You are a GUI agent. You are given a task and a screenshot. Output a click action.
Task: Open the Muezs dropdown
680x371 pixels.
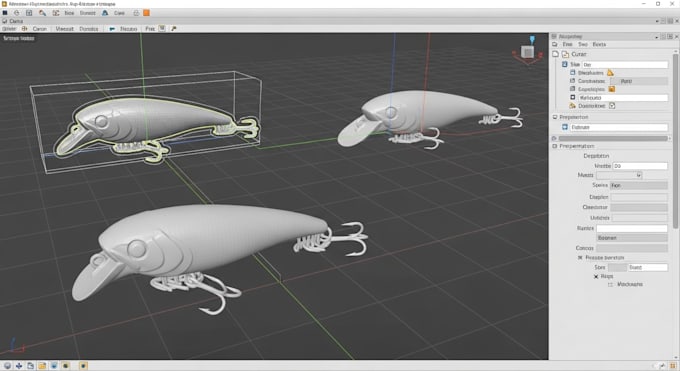[x=619, y=175]
